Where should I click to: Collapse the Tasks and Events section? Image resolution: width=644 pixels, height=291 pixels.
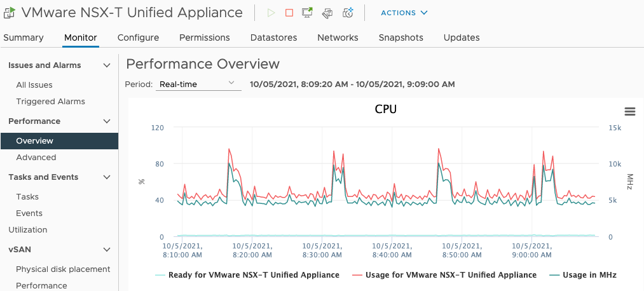[107, 177]
